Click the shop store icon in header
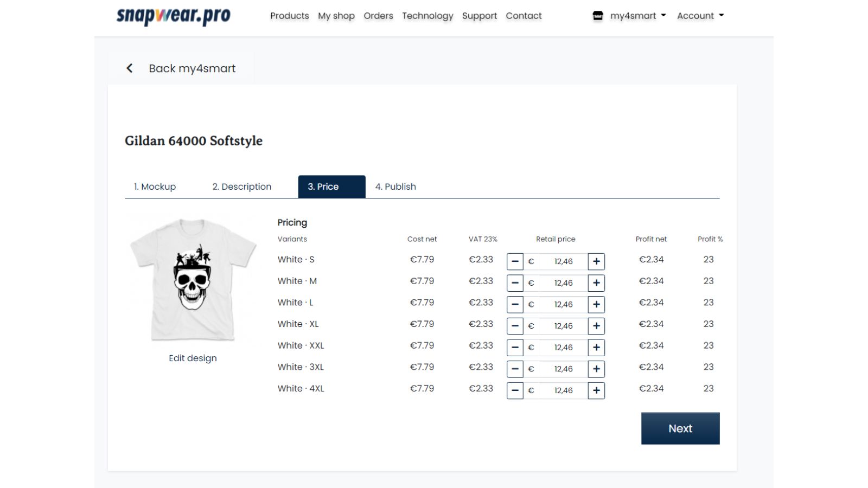Image resolution: width=868 pixels, height=488 pixels. point(598,16)
